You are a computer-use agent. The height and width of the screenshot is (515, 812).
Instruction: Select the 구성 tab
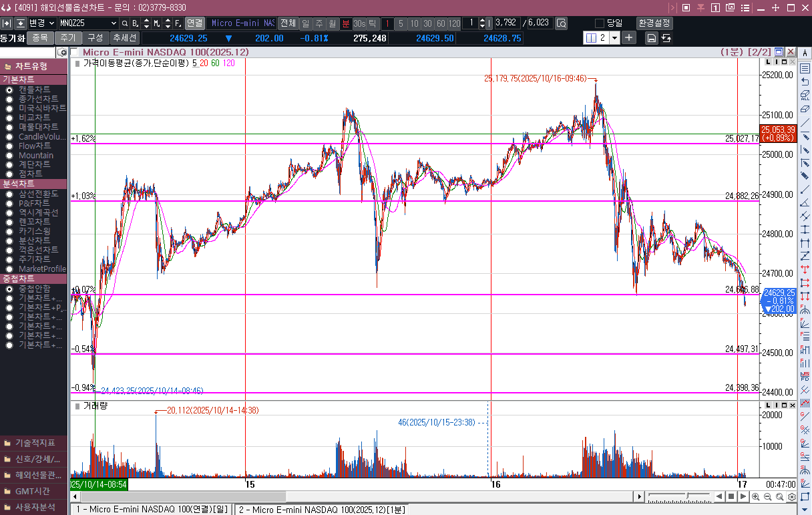[95, 38]
